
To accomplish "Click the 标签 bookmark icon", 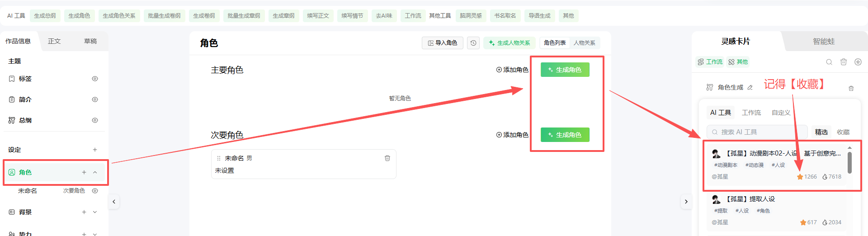I will [12, 79].
